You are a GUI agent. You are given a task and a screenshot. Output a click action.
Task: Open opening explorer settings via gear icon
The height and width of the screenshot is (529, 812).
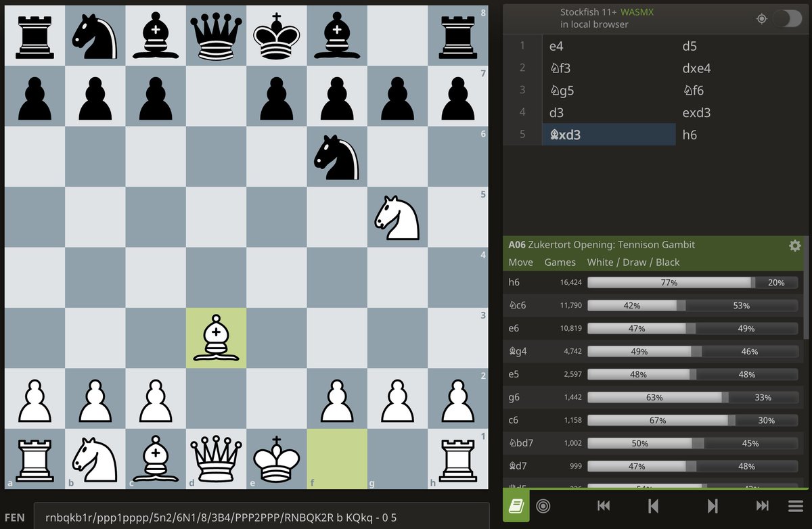point(795,246)
